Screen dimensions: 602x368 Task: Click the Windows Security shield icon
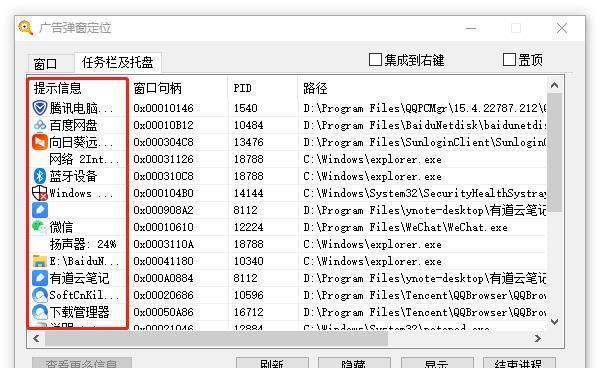click(40, 193)
